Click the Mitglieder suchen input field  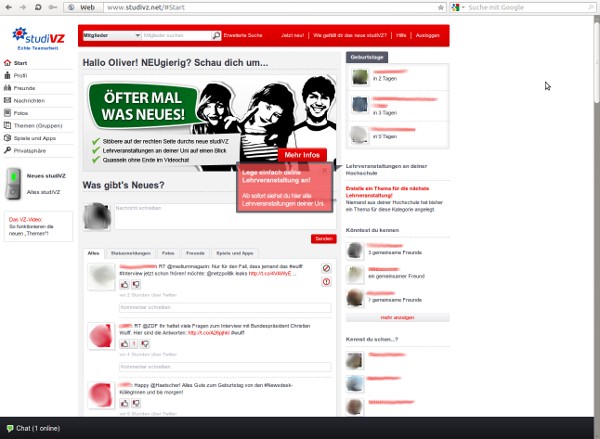[177, 36]
